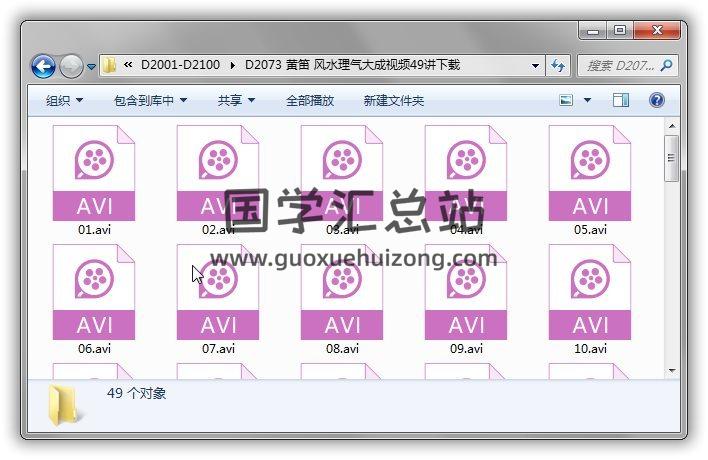This screenshot has height=460, width=708.
Task: Select the 08.avi file icon
Action: pyautogui.click(x=342, y=292)
